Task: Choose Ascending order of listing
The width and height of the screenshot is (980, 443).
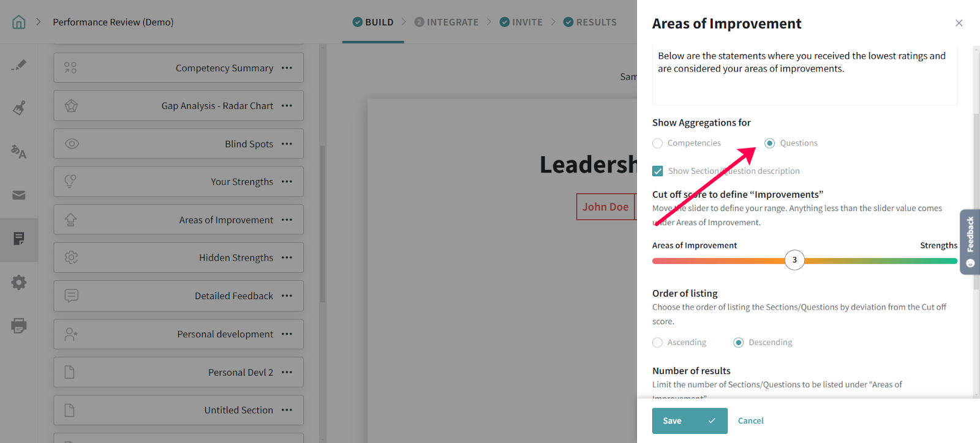Action: (x=658, y=343)
